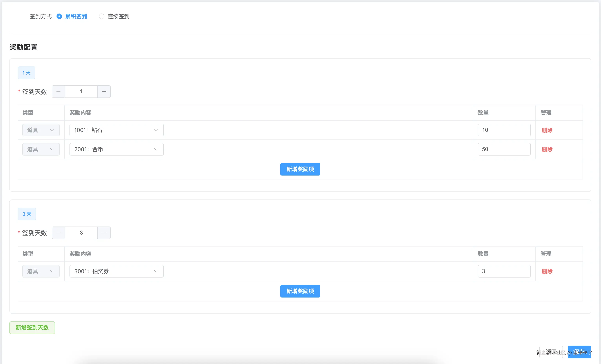Click plus icon for 1-day sign-in count
Viewport: 601px width, 364px height.
tap(104, 92)
